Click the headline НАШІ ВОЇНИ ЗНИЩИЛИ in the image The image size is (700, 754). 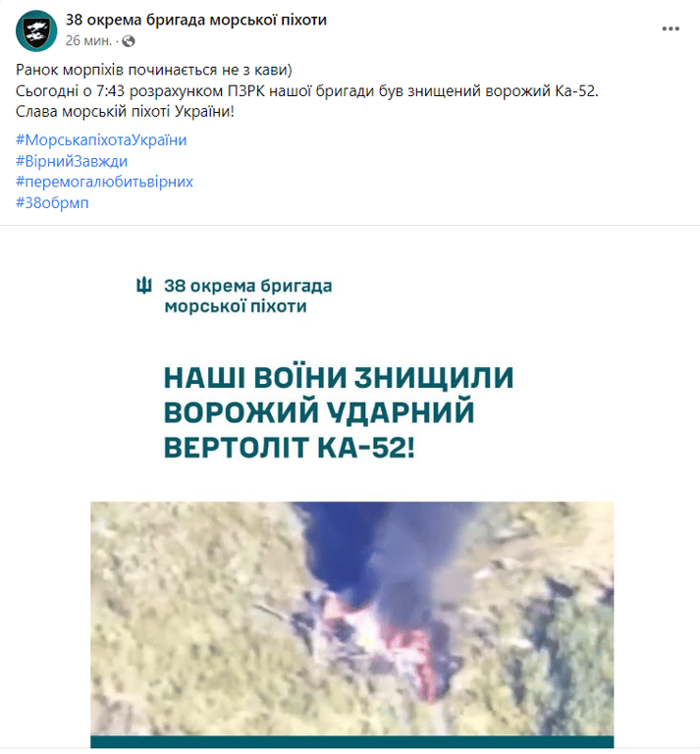[339, 377]
